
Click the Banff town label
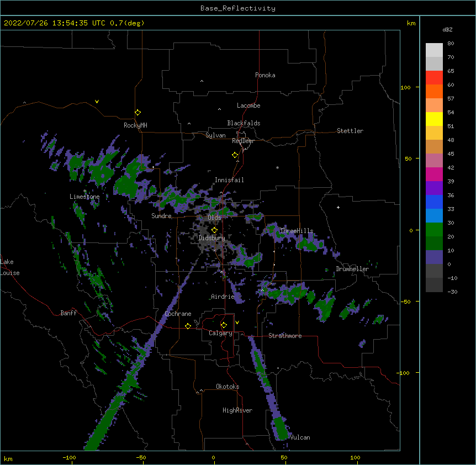click(x=68, y=313)
